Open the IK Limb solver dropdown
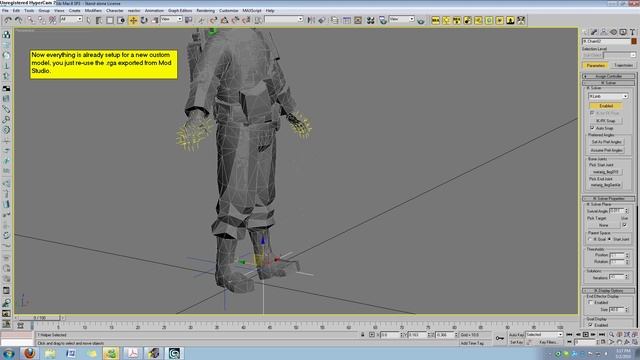The width and height of the screenshot is (640, 360). tap(608, 96)
